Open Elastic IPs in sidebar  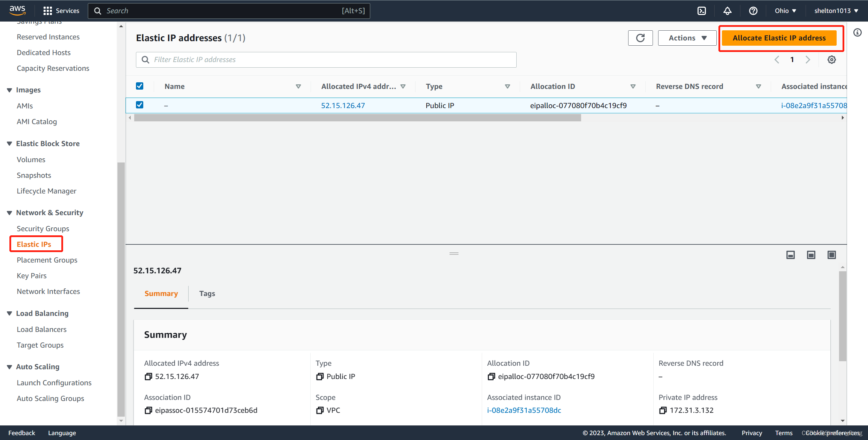pyautogui.click(x=34, y=244)
